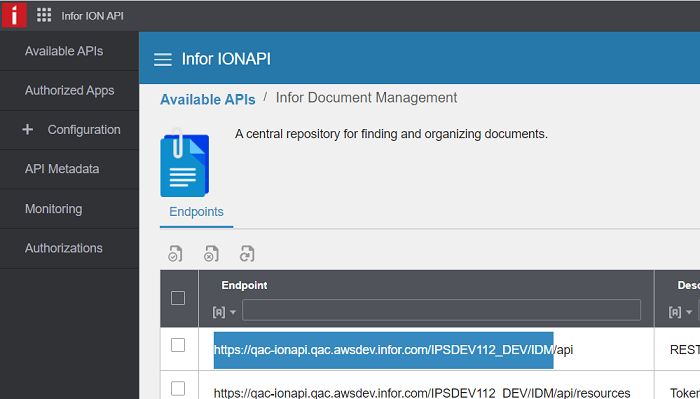Open the Endpoint column filter type dropdown

224,312
